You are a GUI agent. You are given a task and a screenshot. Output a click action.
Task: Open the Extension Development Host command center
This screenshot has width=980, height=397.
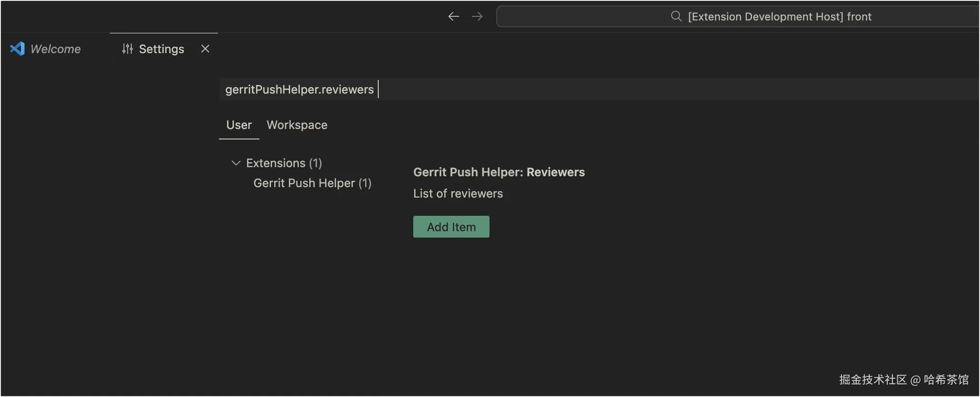pos(779,17)
